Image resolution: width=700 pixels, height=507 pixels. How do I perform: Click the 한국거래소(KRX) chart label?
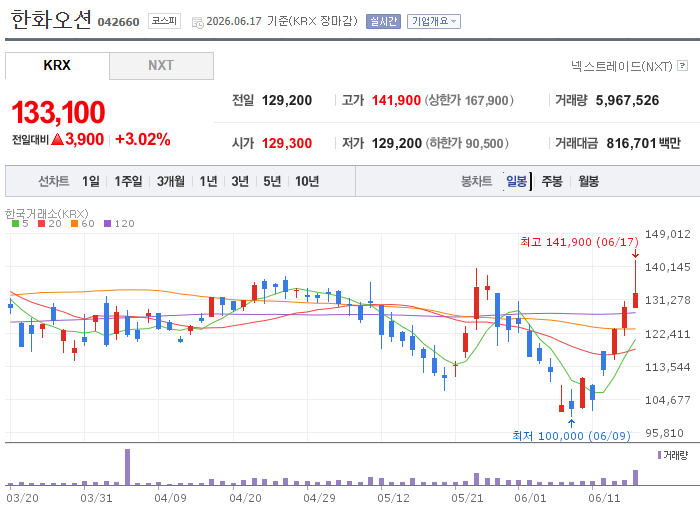(x=46, y=214)
